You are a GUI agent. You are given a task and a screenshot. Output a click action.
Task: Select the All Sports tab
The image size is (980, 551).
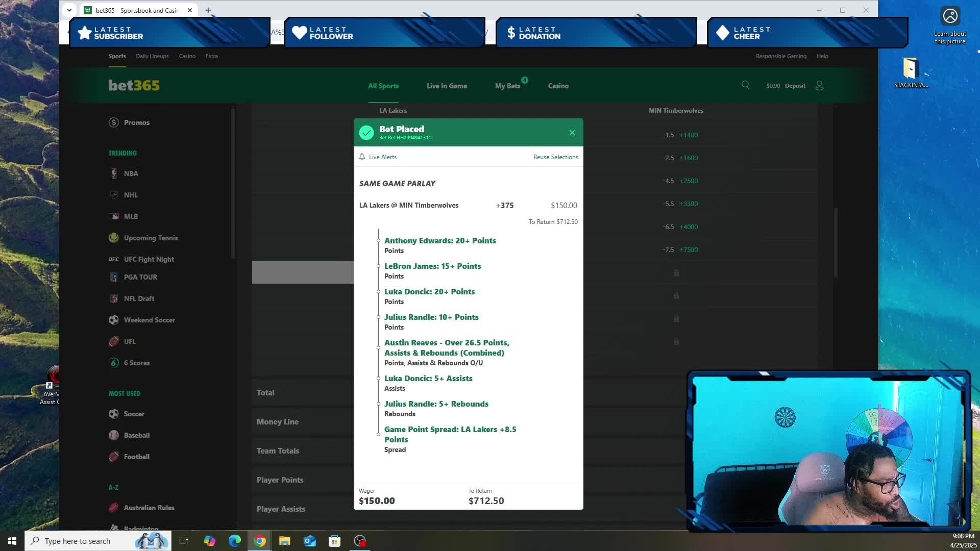383,86
